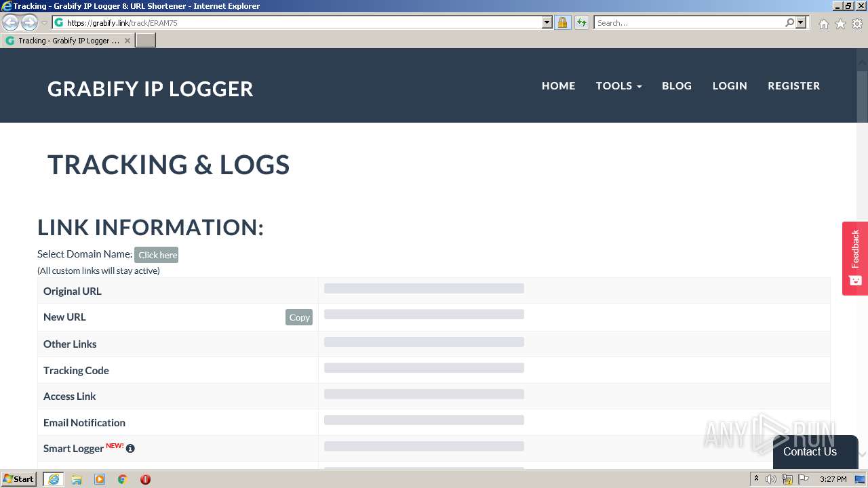Click the browser Forward arrow button
Image resolution: width=868 pixels, height=488 pixels.
click(29, 23)
